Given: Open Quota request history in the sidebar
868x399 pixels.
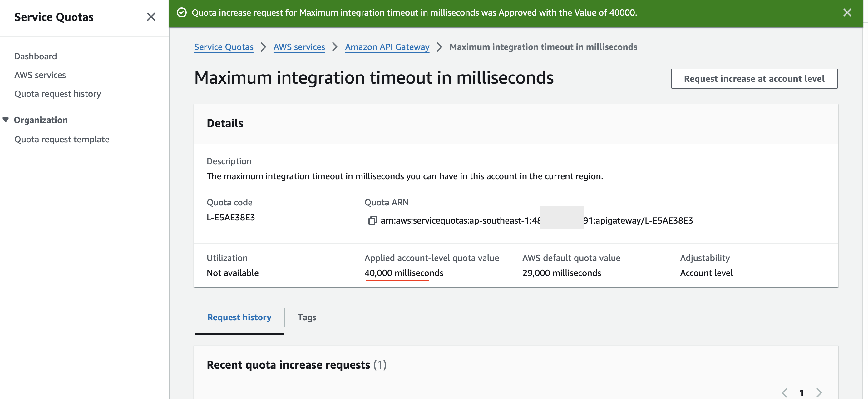Looking at the screenshot, I should 58,94.
